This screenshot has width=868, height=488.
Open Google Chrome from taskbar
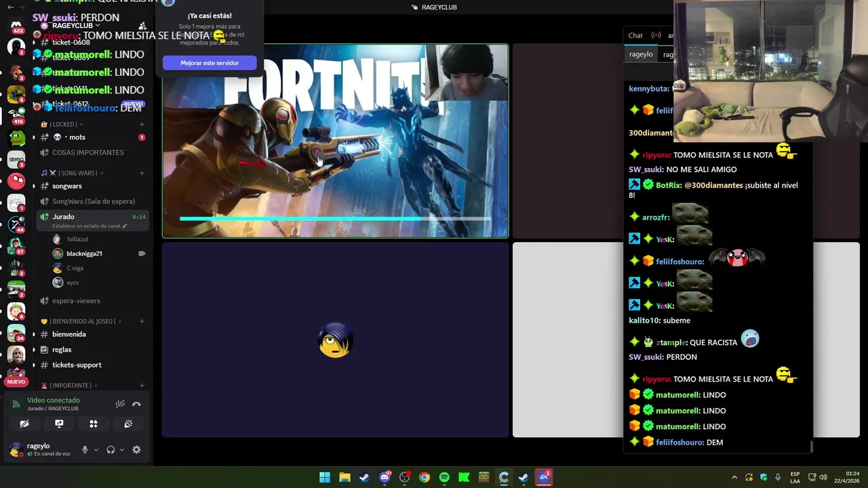425,477
